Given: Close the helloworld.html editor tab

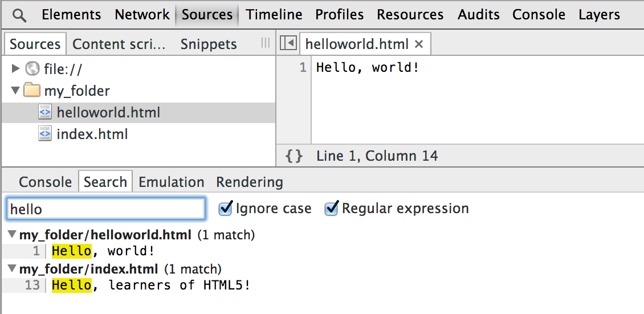Looking at the screenshot, I should [x=419, y=44].
